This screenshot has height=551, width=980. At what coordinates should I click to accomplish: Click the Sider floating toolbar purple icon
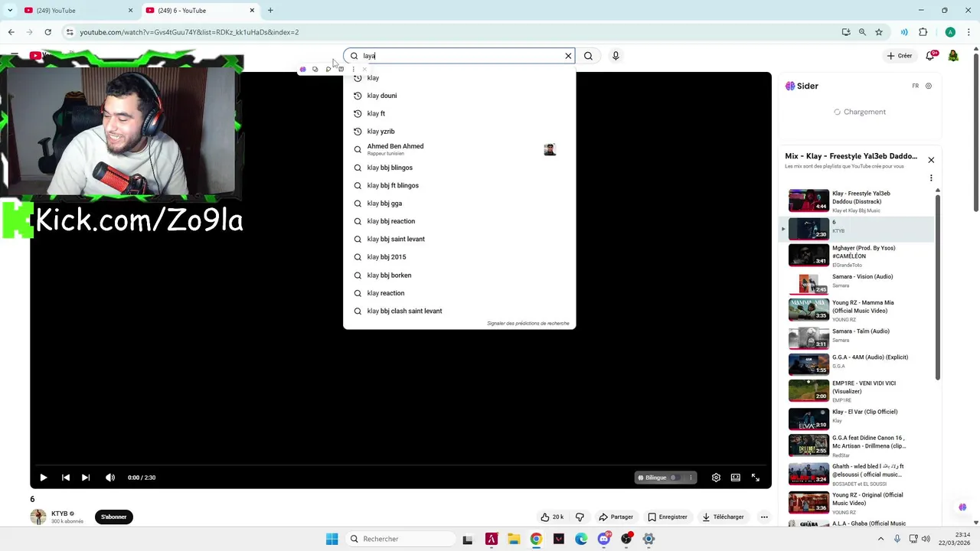302,70
